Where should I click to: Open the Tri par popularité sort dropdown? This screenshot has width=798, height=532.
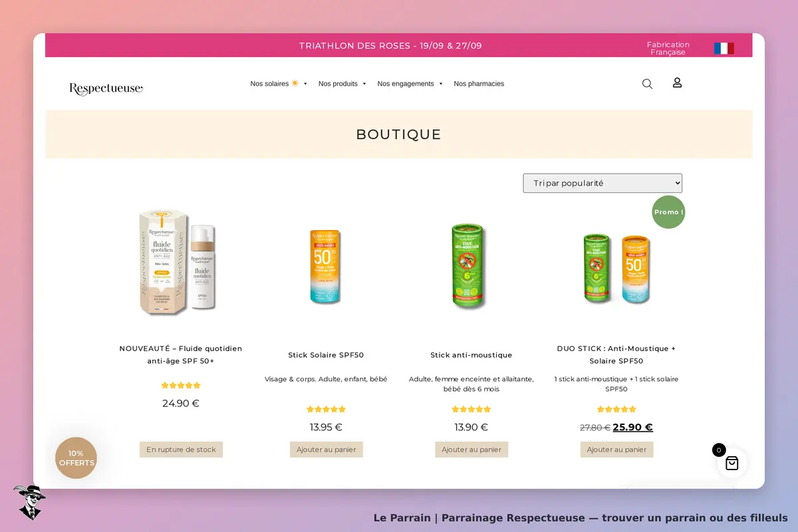point(602,183)
